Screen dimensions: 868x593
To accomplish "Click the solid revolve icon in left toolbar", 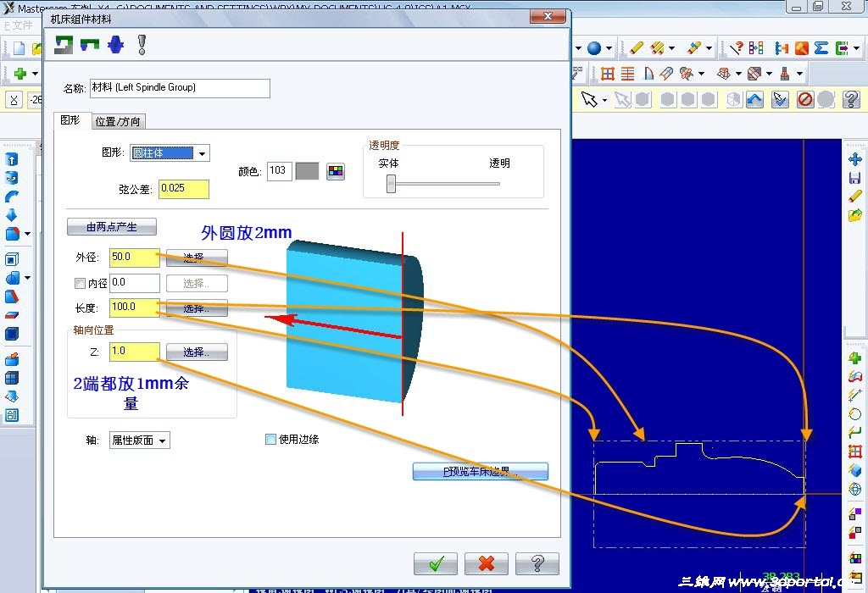I will (12, 178).
